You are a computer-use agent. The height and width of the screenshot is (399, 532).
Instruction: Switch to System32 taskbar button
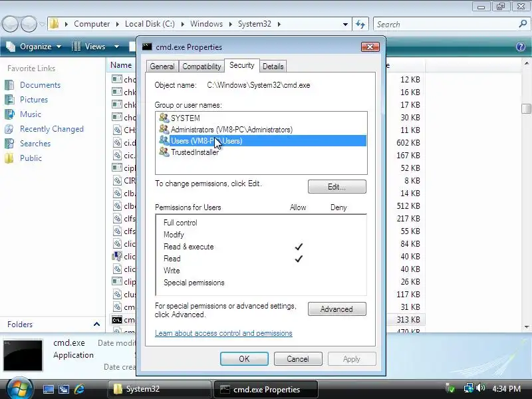pos(160,389)
